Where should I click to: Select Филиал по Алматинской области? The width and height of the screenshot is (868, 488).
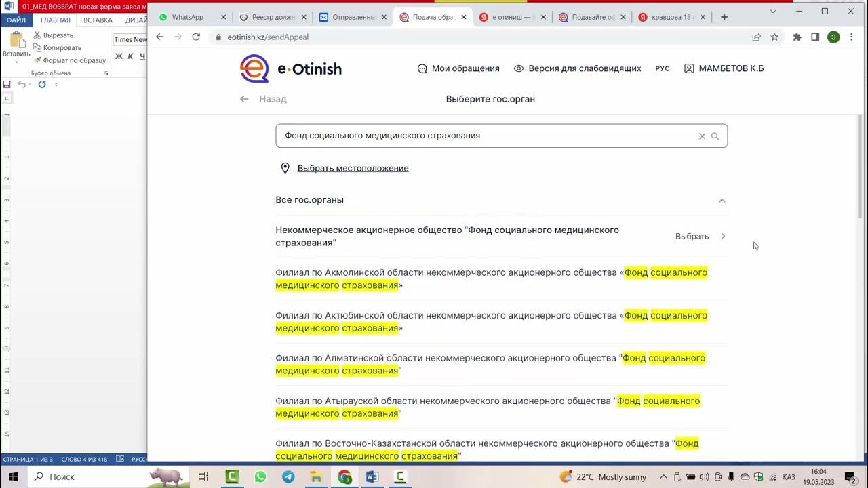501,365
